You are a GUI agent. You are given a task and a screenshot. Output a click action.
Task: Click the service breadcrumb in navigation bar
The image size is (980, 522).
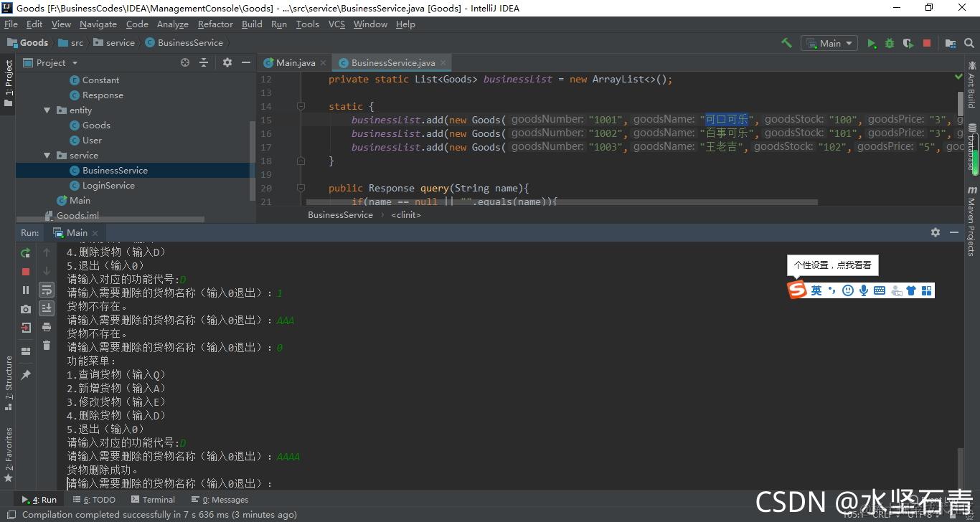[113, 43]
